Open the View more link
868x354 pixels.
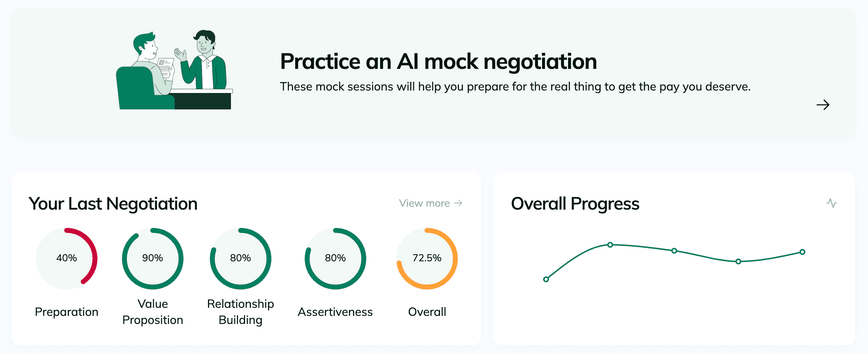coord(424,203)
